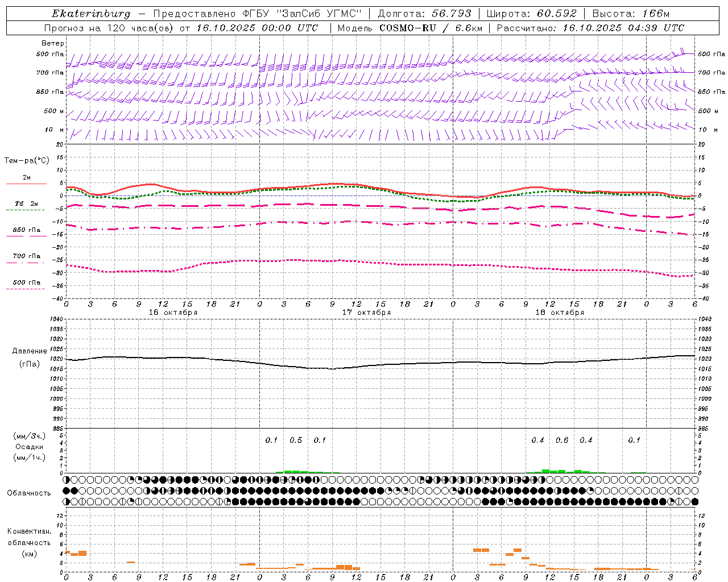Click the model name "COSMO-RU / 6.6км"
728x582 pixels.
point(431,28)
